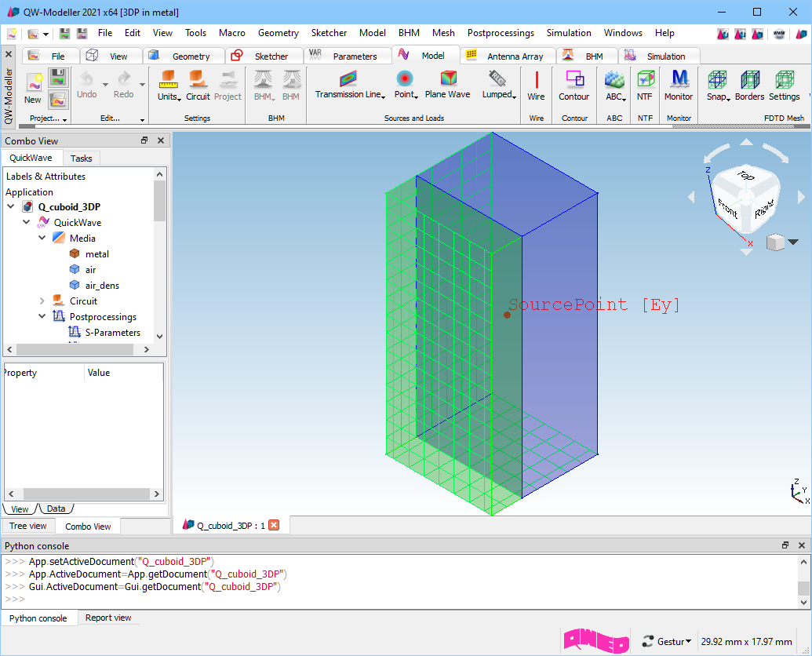Screen dimensions: 812x656
Task: Collapse the QuickWave tree node
Action: (27, 222)
